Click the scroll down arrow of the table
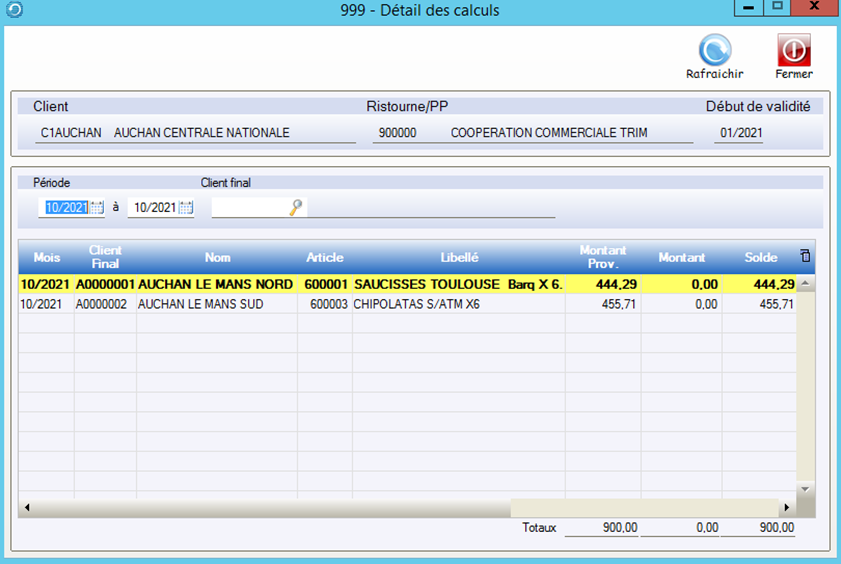The width and height of the screenshot is (841, 564). (806, 489)
